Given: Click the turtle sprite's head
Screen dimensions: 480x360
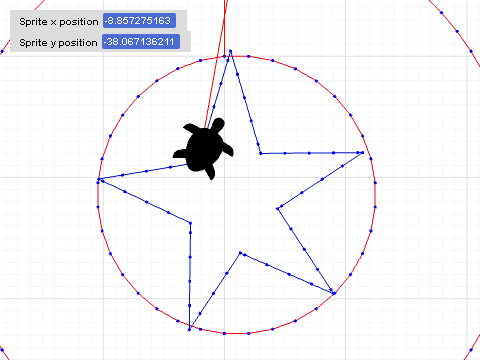Looking at the screenshot, I should [x=218, y=124].
